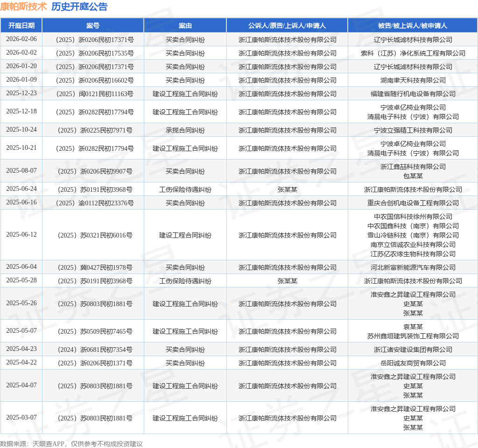478x448 pixels.
Task: Select the date 2025-04-22
Action: (21, 362)
